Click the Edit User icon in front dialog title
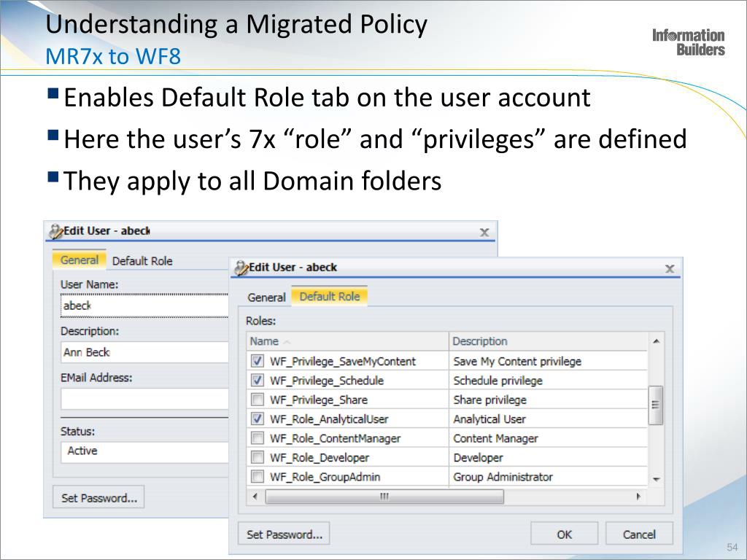Image resolution: width=747 pixels, height=560 pixels. click(241, 268)
